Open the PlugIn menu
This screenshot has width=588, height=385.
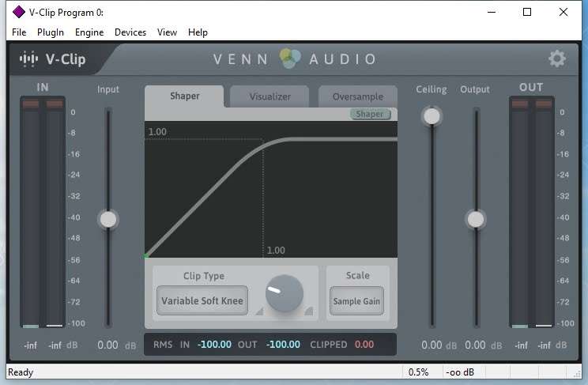click(51, 32)
